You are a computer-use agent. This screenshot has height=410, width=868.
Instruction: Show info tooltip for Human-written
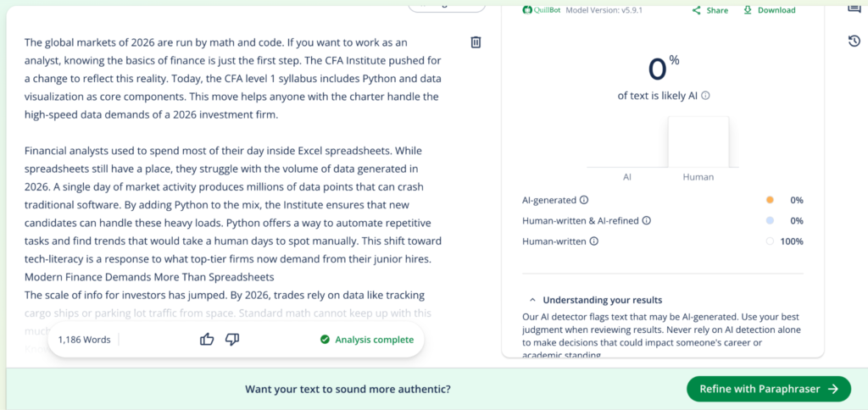coord(593,241)
